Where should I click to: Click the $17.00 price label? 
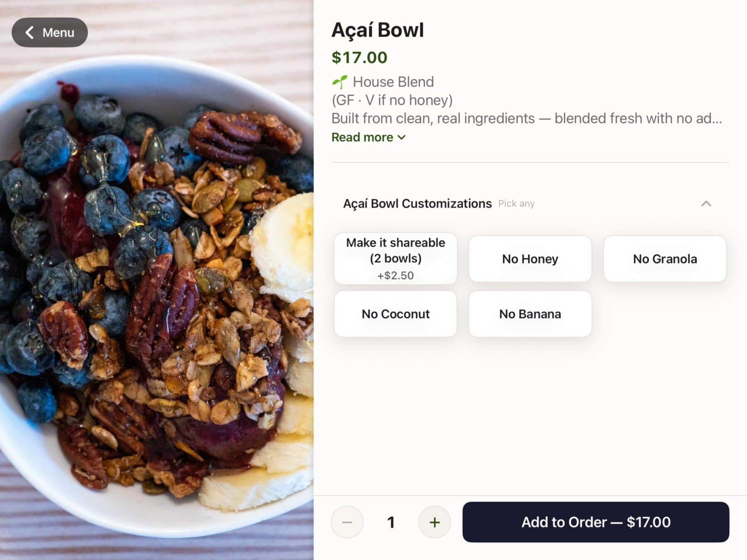coord(359,57)
